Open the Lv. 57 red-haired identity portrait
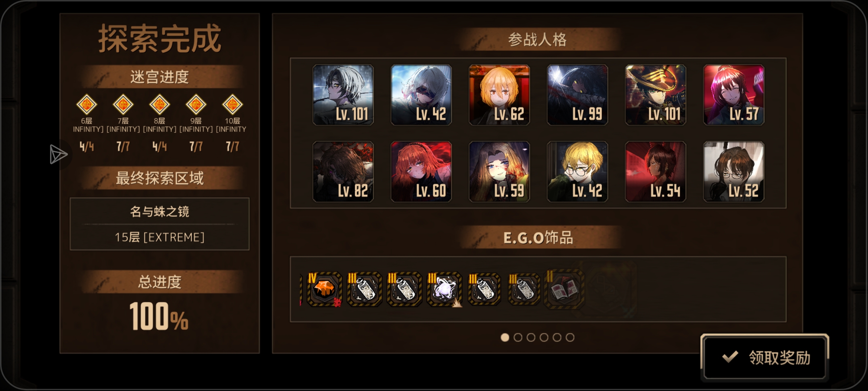This screenshot has height=391, width=868. tap(734, 95)
